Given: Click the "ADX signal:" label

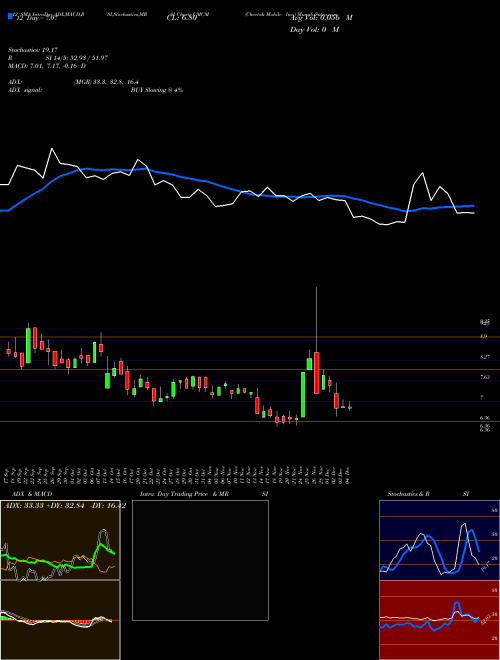Looking at the screenshot, I should (x=25, y=90).
